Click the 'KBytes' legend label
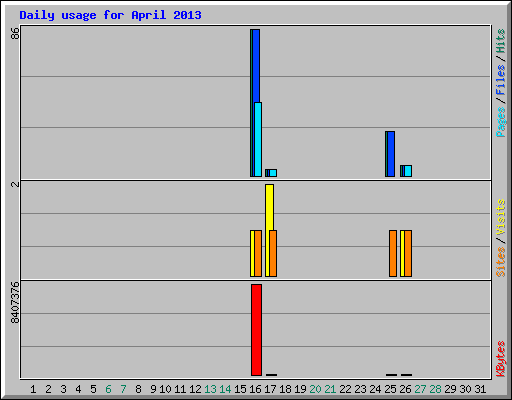Image resolution: width=512 pixels, height=400 pixels. [501, 359]
